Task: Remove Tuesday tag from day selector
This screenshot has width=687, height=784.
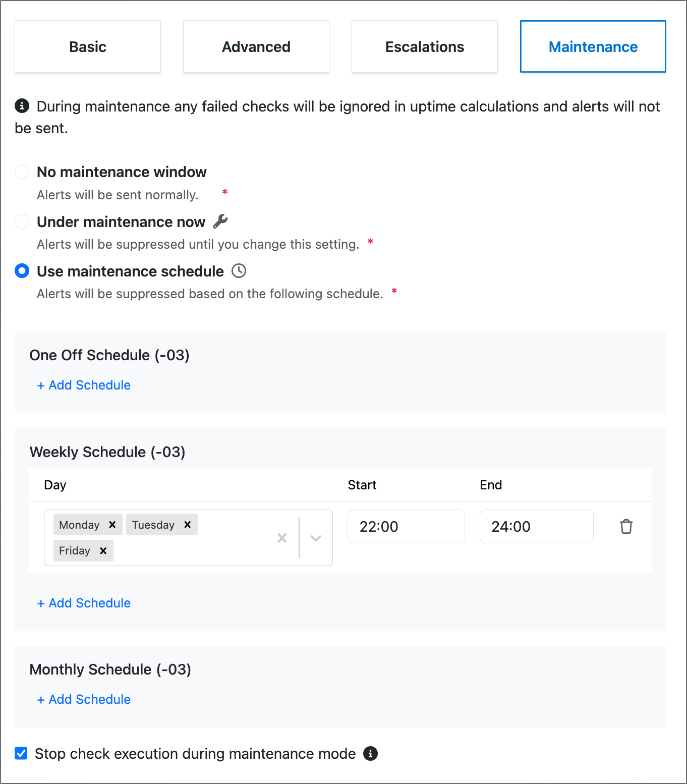Action: [x=188, y=525]
